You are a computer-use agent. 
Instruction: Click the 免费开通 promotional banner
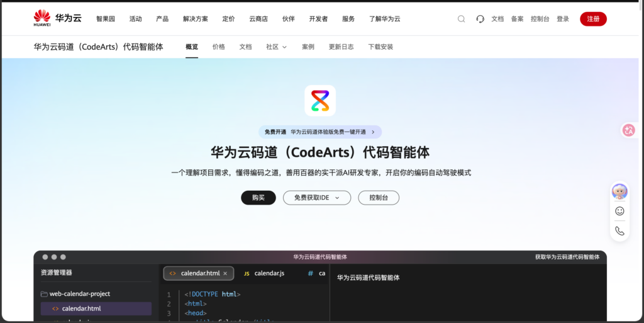[320, 132]
